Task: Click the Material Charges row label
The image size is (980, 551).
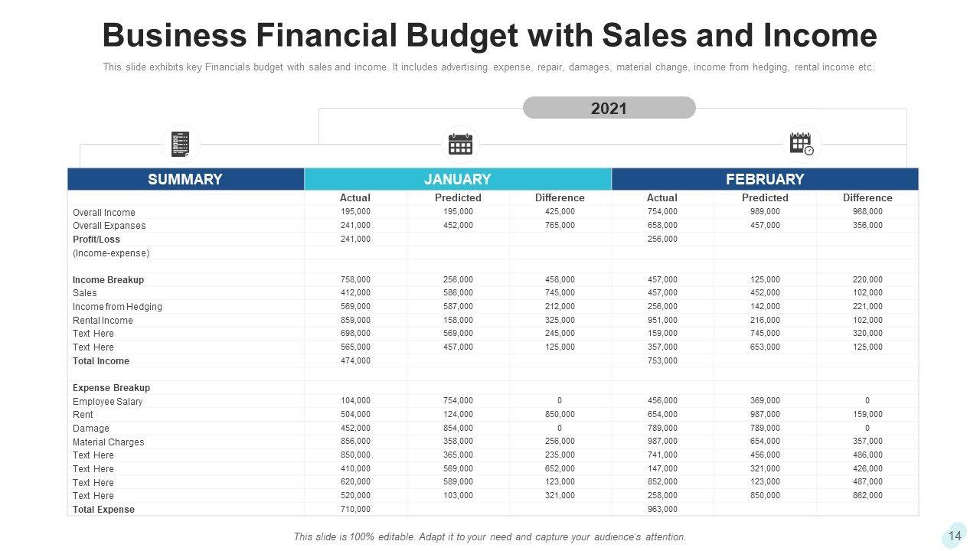Action: click(x=108, y=442)
